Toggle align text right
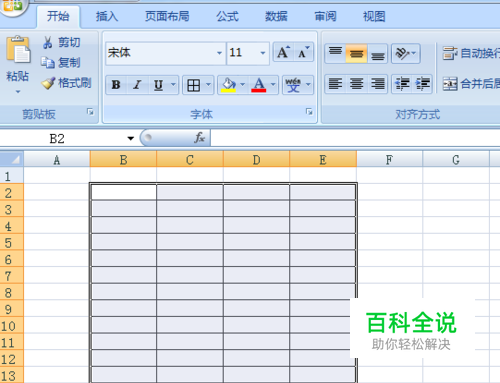The height and width of the screenshot is (383, 500). point(378,84)
